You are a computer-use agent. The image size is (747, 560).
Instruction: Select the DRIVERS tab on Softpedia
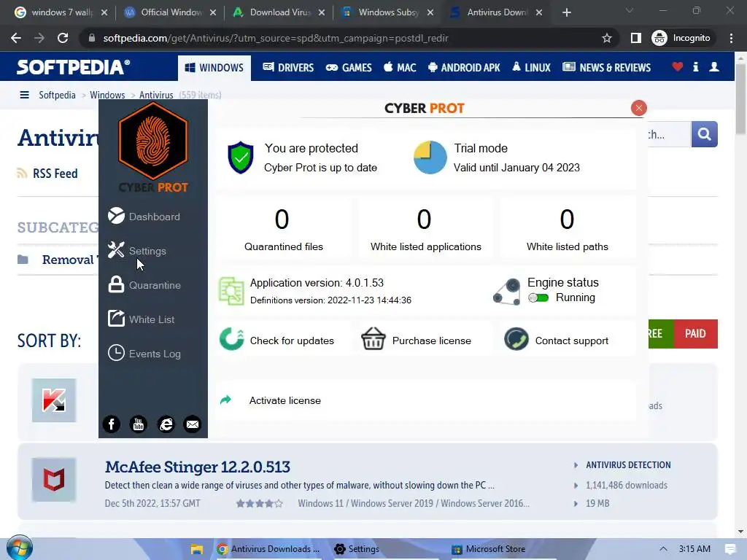pyautogui.click(x=288, y=68)
